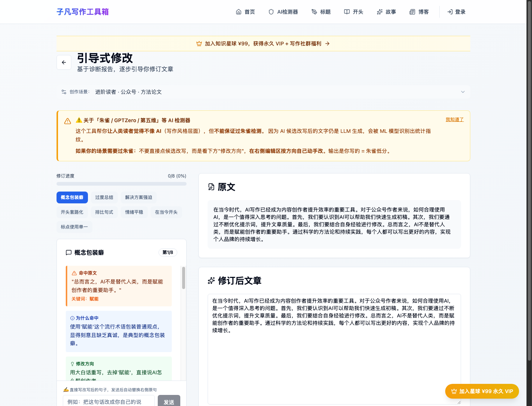Image resolution: width=532 pixels, height=406 pixels.
Task: Select the 概念包装癖 issue tab
Action: click(x=72, y=197)
